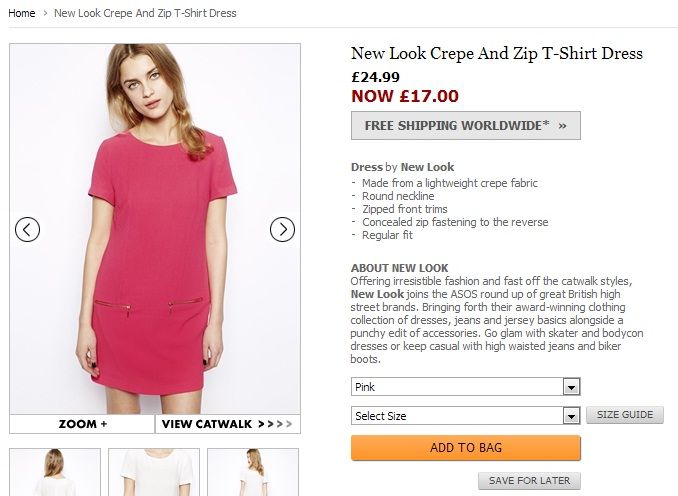Open the Size Guide
The height and width of the screenshot is (496, 678).
tap(624, 415)
